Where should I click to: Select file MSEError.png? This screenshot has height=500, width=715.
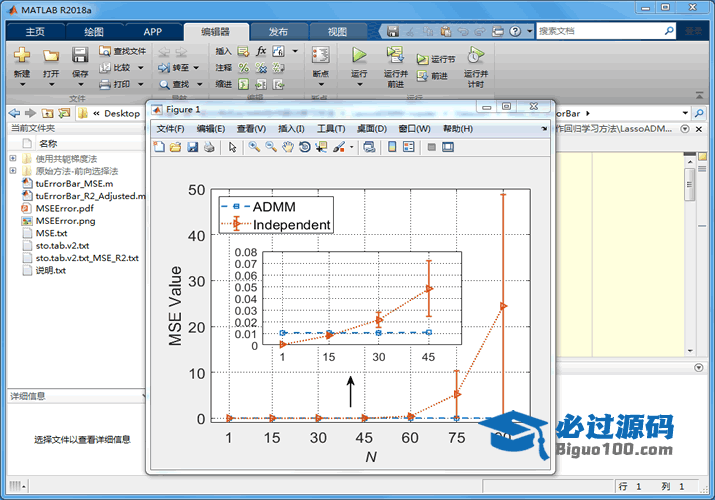click(65, 221)
